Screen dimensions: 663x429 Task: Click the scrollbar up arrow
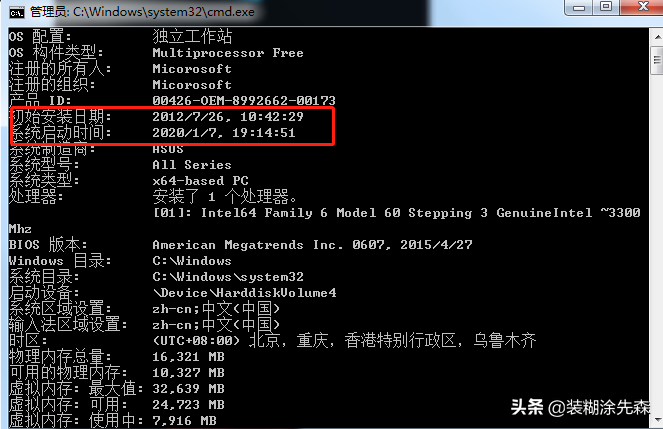tap(657, 37)
